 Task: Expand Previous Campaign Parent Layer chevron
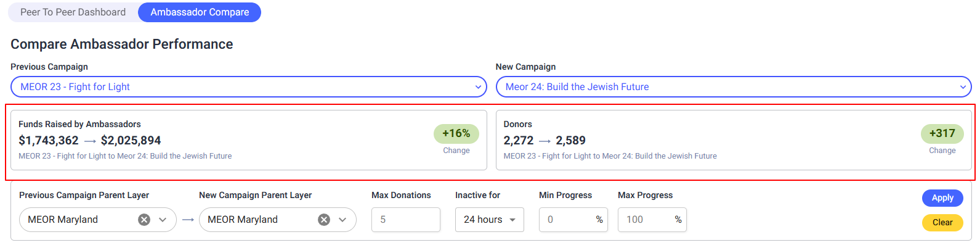[163, 220]
